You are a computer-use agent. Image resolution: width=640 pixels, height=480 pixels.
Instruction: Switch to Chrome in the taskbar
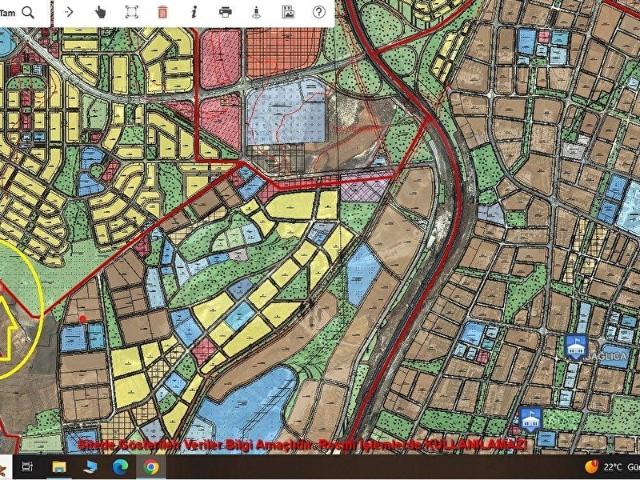tap(151, 467)
